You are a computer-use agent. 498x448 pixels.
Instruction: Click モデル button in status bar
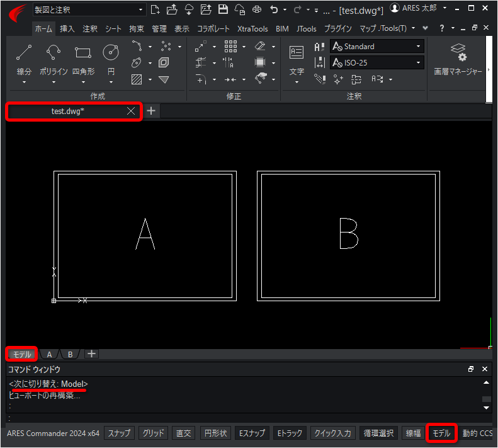(441, 434)
